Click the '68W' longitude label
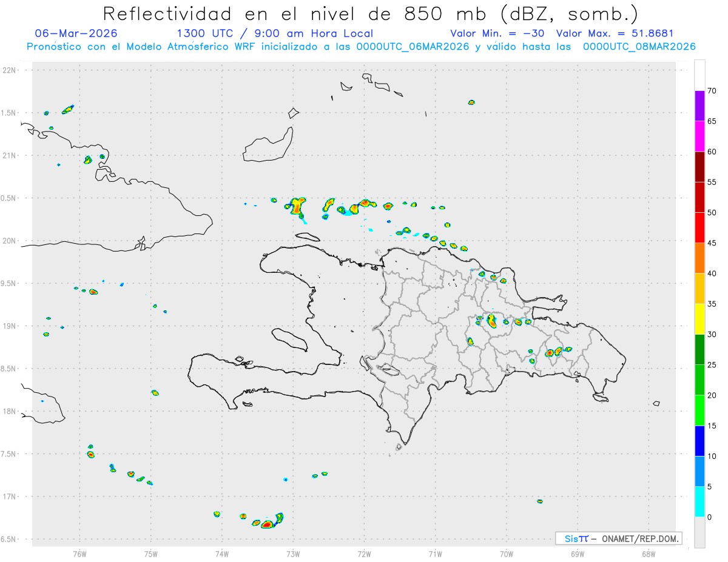The width and height of the screenshot is (728, 562). [649, 553]
